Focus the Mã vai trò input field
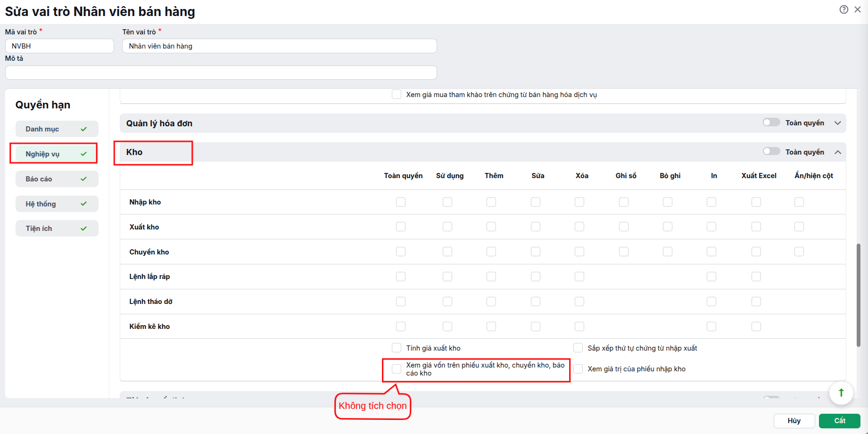 59,46
